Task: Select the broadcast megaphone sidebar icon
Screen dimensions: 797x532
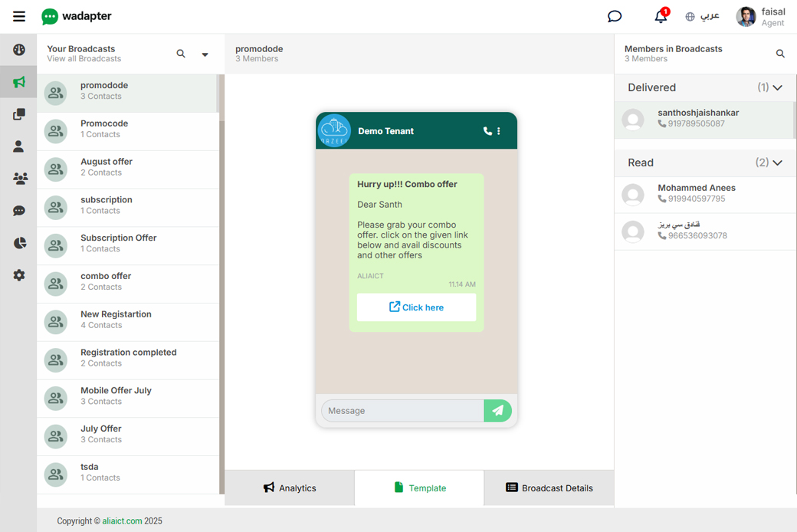Action: 19,82
